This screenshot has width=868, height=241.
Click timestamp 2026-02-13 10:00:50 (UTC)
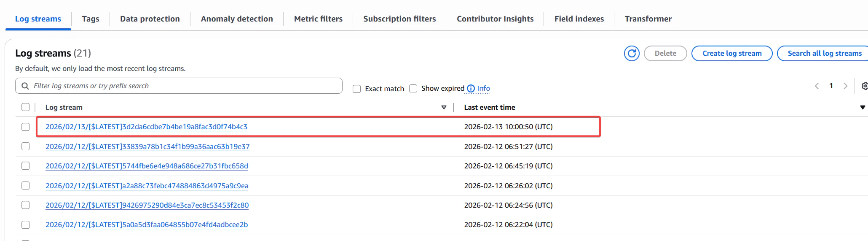click(x=508, y=127)
